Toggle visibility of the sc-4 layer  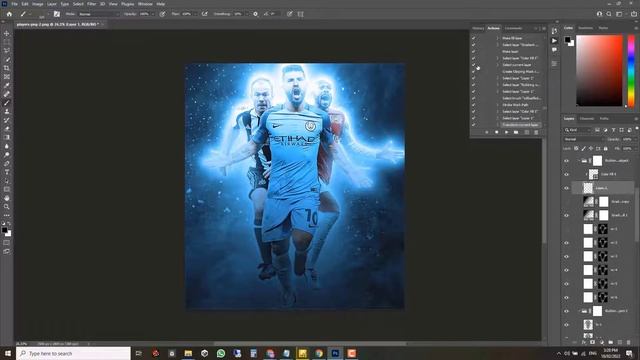(567, 270)
